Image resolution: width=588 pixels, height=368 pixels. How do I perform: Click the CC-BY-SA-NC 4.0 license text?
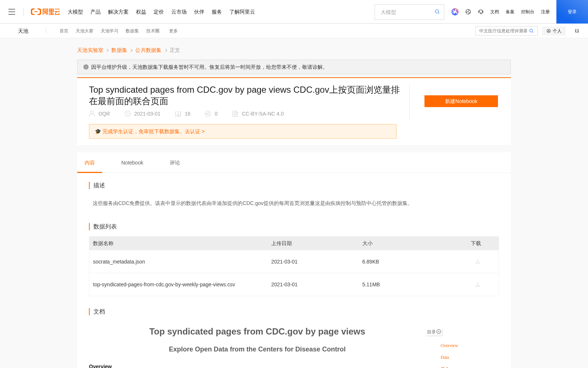tap(263, 114)
